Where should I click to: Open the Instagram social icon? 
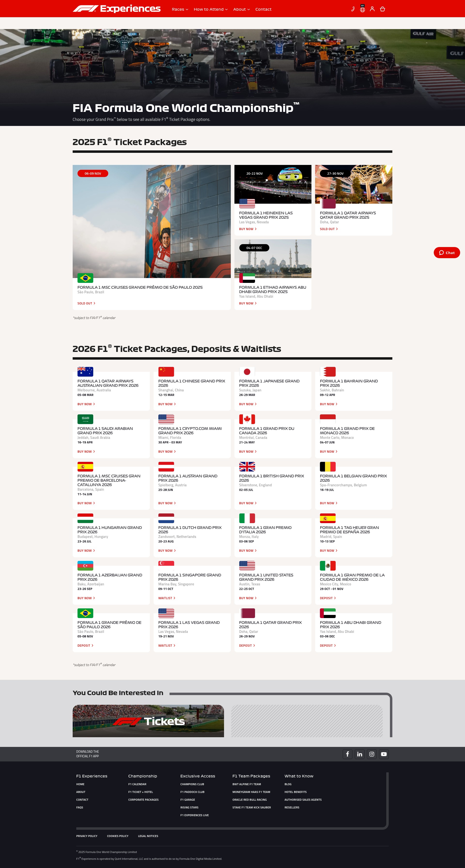click(372, 754)
